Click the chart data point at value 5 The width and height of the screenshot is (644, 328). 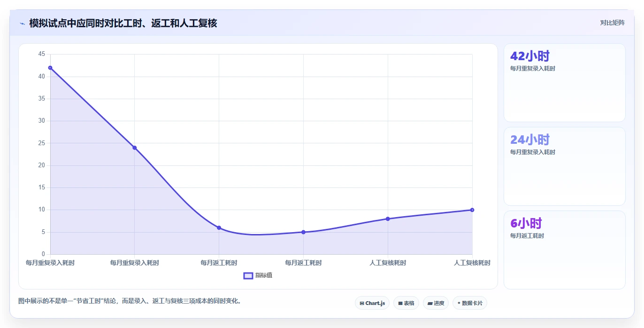click(x=303, y=232)
